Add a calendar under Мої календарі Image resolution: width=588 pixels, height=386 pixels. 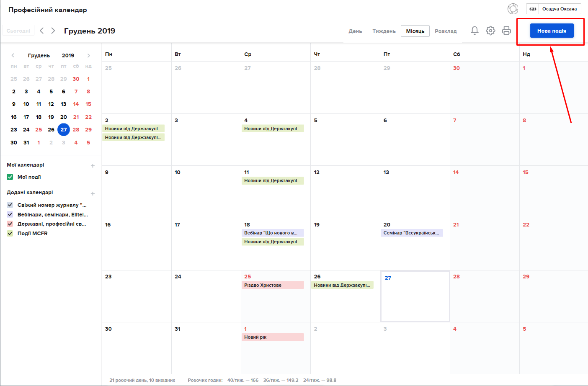pos(93,166)
